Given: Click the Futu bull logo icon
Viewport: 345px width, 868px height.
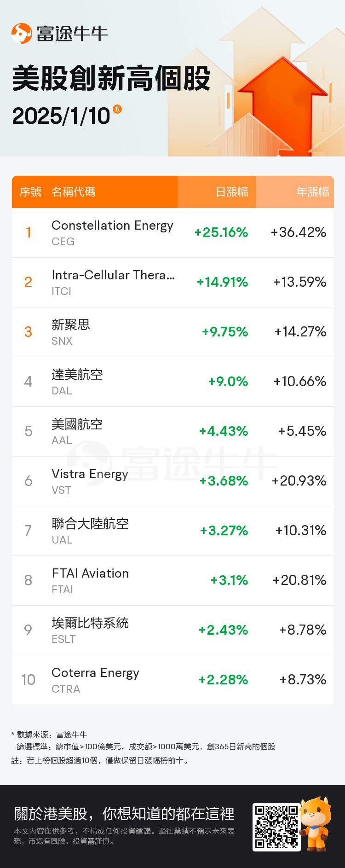Looking at the screenshot, I should pyautogui.click(x=22, y=34).
